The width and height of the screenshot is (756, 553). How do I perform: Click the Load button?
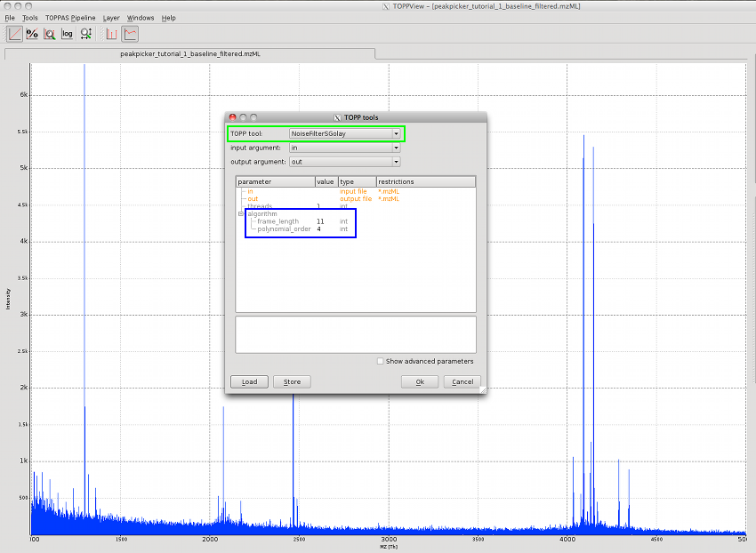249,381
